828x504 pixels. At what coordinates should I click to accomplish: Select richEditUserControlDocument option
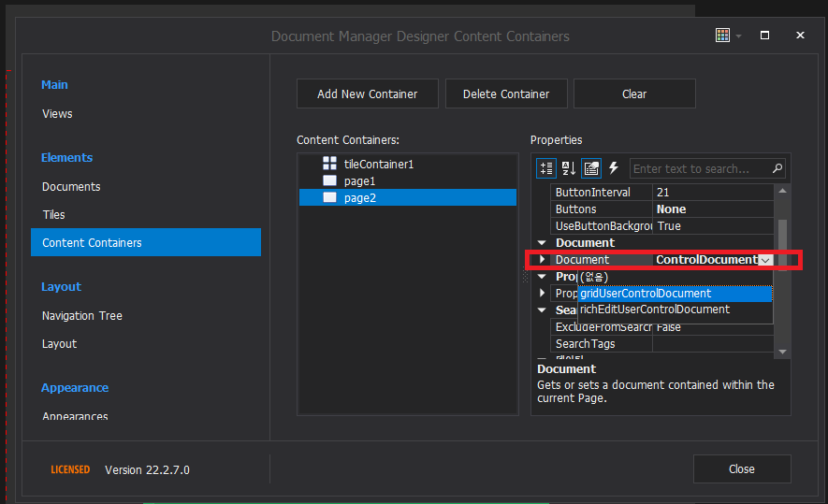click(675, 310)
